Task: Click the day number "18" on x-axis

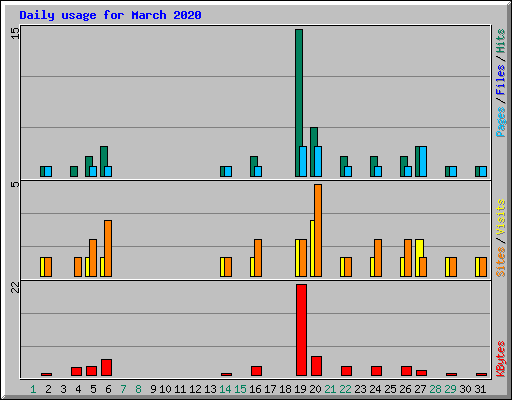Action: click(285, 389)
